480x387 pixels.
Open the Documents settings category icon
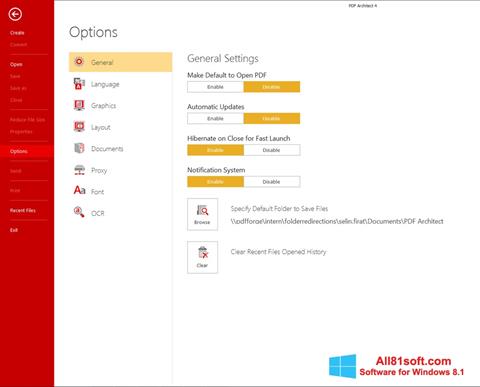(79, 148)
